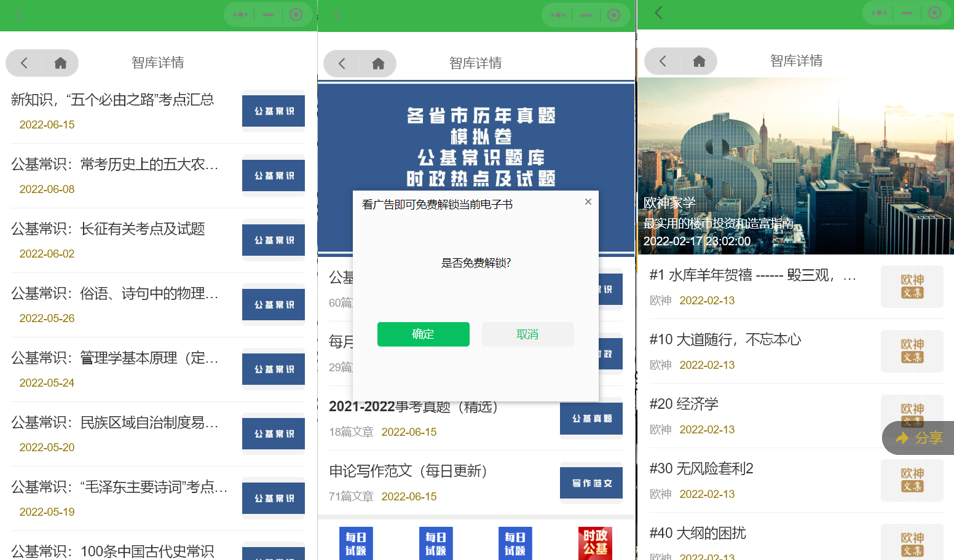Click 公基常识 thumbnail beside 2022-05-19 article
The image size is (954, 560).
tap(274, 499)
